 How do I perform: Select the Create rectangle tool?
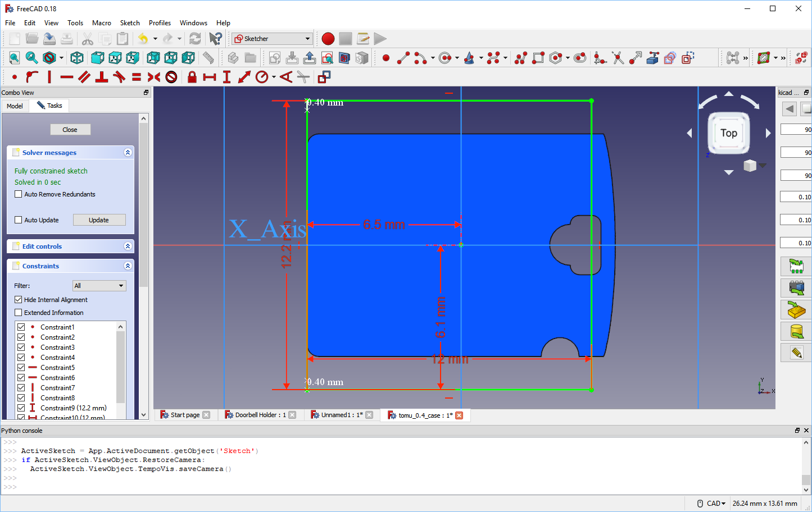538,58
